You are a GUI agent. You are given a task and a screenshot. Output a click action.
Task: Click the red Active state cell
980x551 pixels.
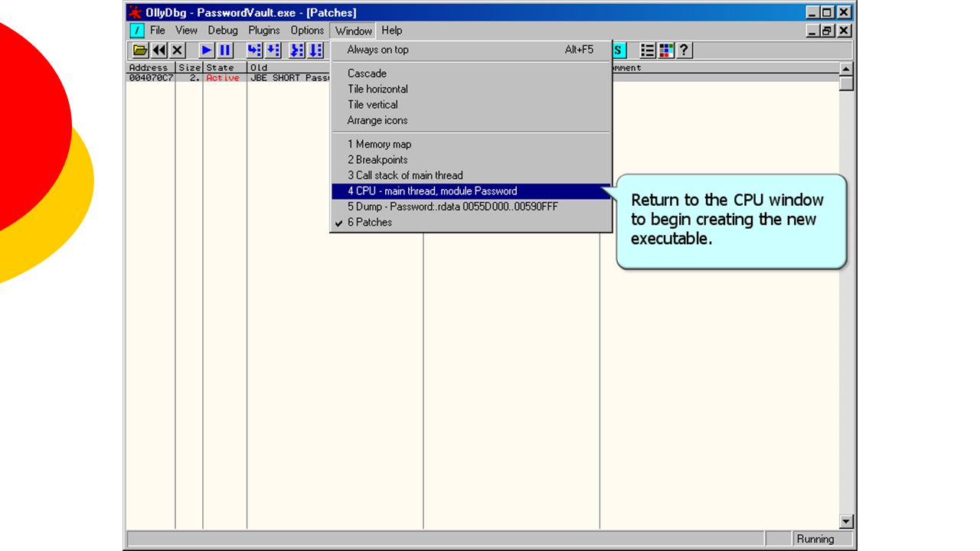point(223,77)
